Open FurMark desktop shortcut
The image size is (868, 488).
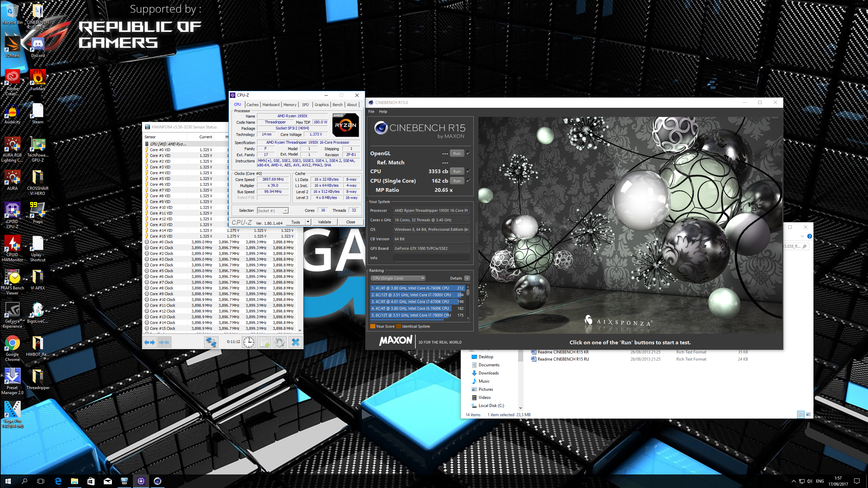click(38, 80)
